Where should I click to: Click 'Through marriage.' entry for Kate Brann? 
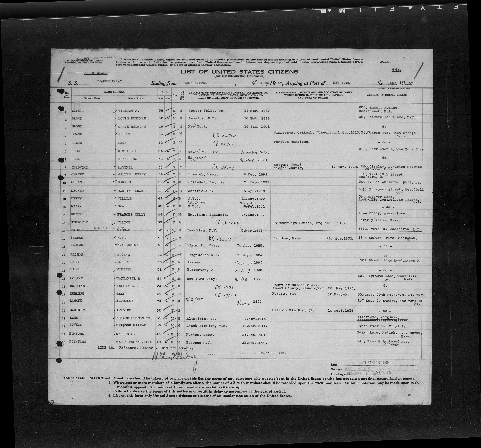coord(291,142)
